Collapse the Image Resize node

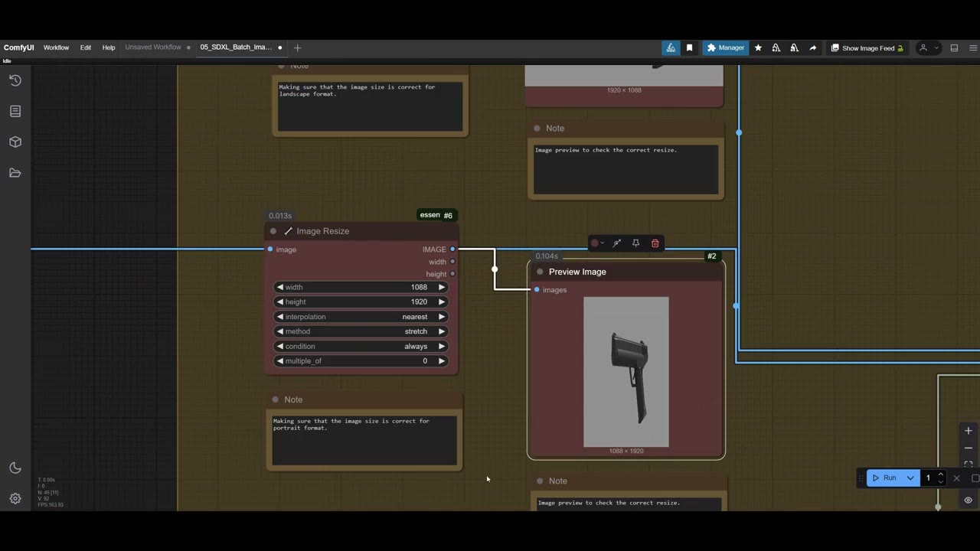(x=273, y=231)
